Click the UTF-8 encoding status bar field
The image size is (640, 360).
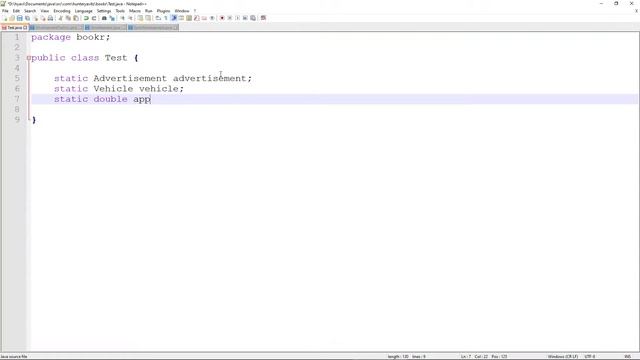(590, 357)
